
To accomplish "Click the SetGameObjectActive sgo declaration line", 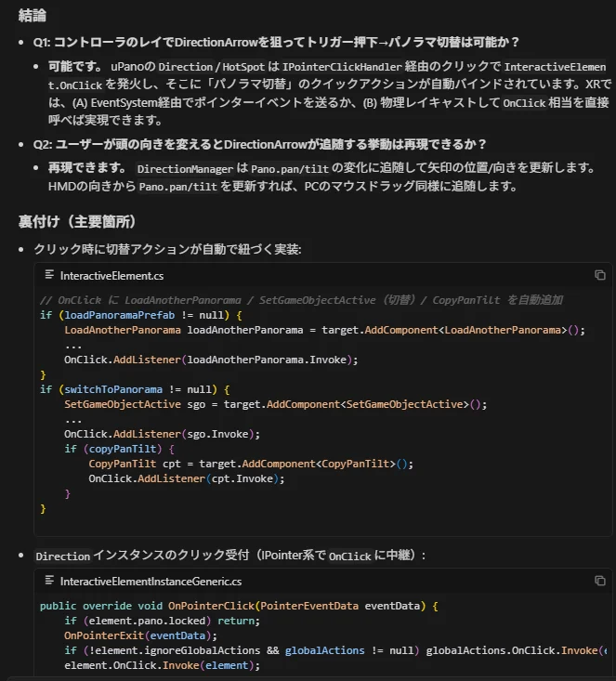I will pos(275,404).
